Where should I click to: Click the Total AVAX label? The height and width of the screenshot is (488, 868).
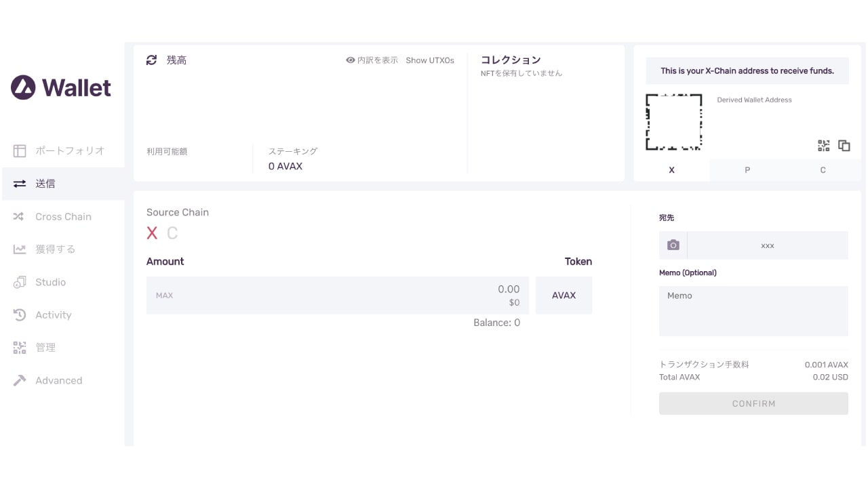[x=679, y=377]
